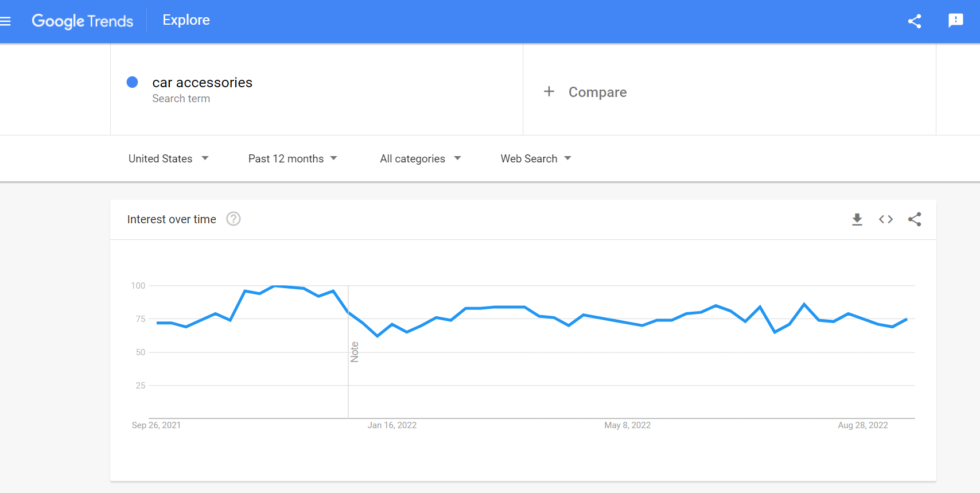
Task: Share the Interest over time chart
Action: click(915, 219)
